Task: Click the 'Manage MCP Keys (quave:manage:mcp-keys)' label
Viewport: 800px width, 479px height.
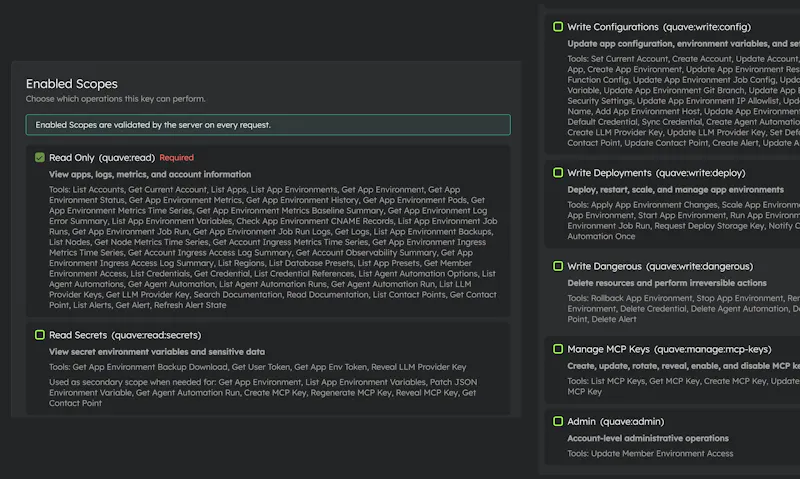Action: pos(669,349)
